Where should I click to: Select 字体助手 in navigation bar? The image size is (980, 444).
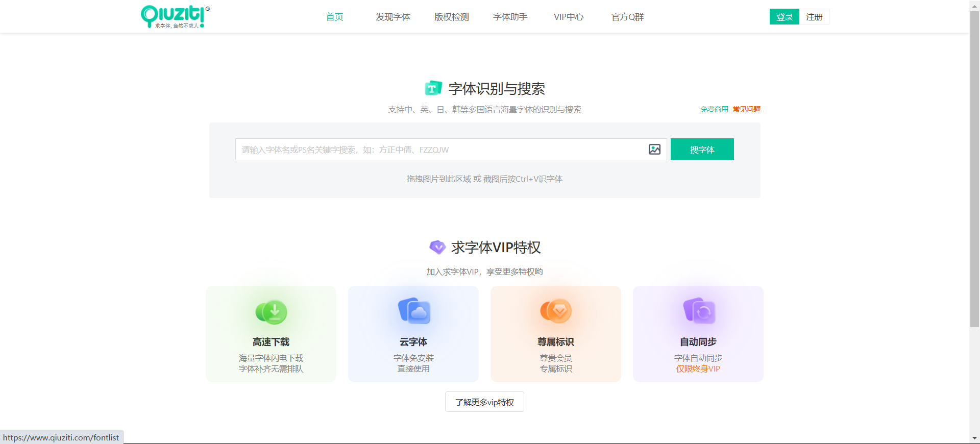click(x=510, y=17)
